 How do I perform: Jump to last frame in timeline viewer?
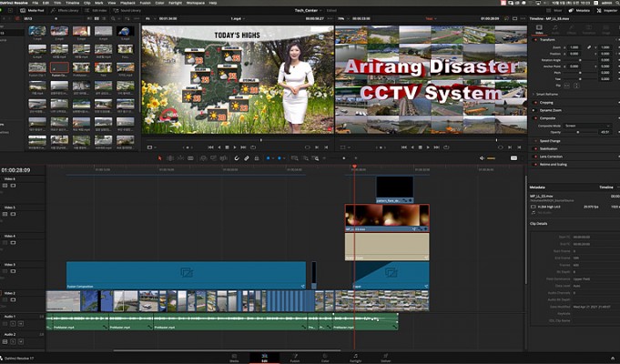point(436,147)
